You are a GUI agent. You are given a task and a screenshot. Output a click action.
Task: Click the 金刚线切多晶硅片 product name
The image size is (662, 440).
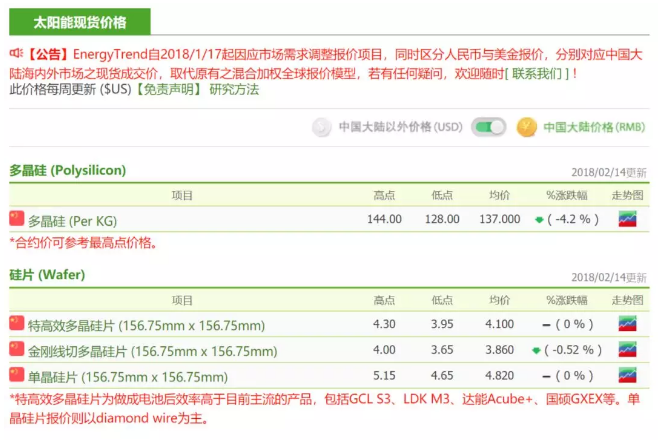pos(152,351)
